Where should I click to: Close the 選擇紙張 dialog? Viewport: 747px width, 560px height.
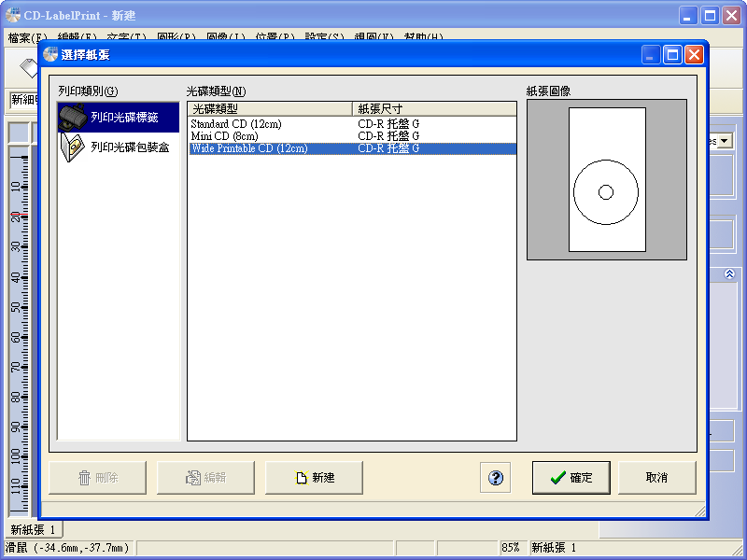pos(694,55)
